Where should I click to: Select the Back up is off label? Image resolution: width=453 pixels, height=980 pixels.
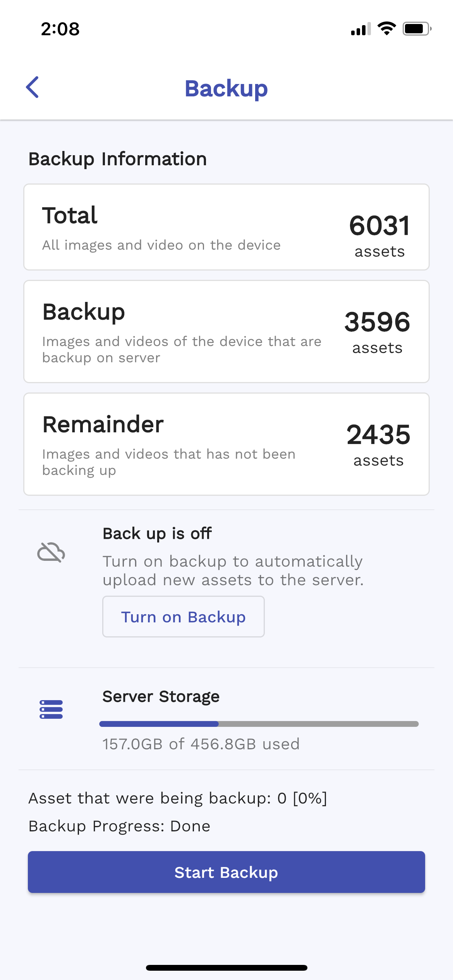click(x=157, y=533)
